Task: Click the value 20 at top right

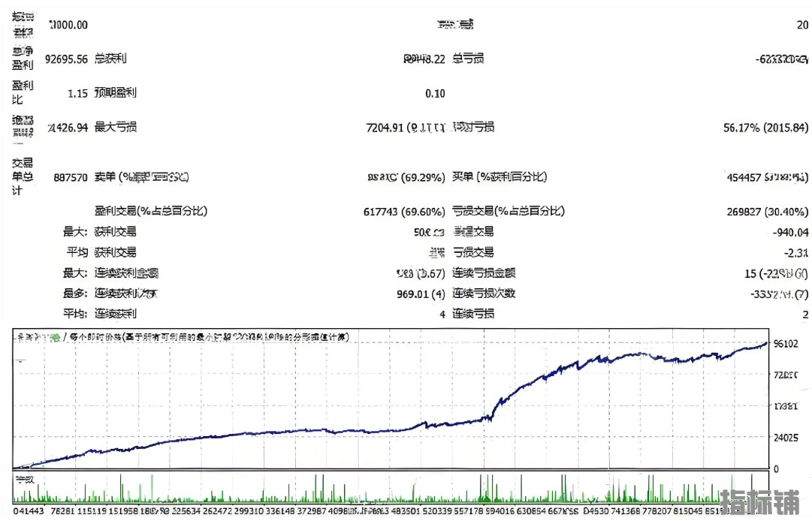Action: coord(802,25)
